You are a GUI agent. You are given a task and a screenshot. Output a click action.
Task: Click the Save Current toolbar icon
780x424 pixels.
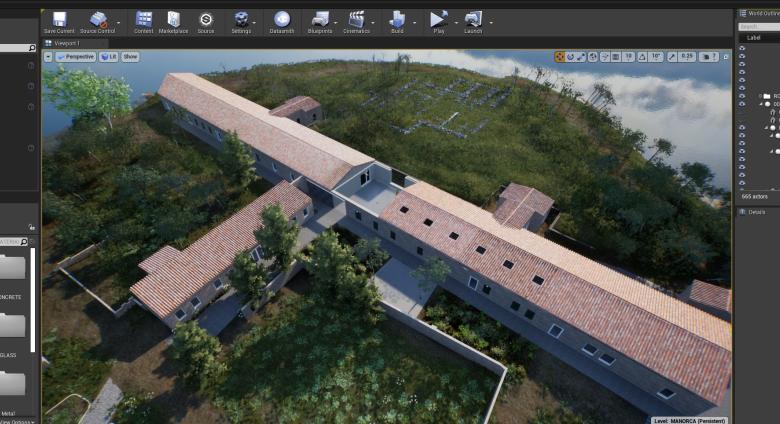pyautogui.click(x=58, y=22)
